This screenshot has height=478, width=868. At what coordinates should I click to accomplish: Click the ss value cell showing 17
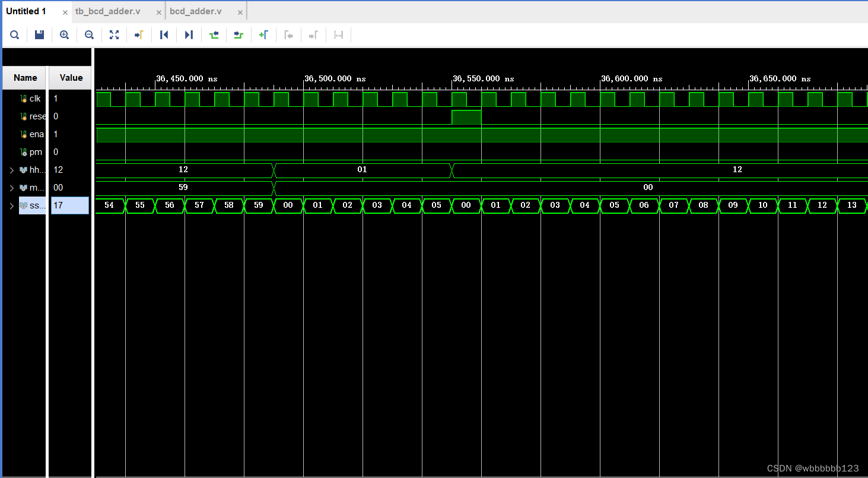click(70, 205)
